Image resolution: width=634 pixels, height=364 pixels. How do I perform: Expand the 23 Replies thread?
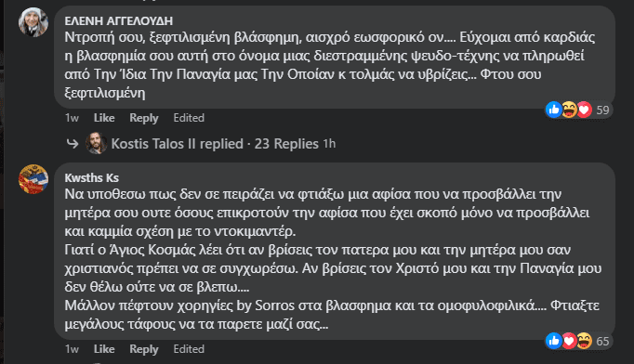click(x=286, y=143)
